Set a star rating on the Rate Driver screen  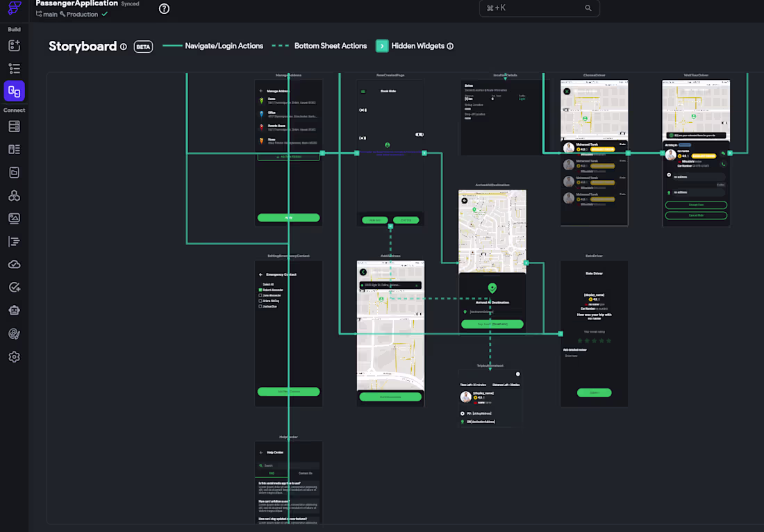(x=594, y=340)
